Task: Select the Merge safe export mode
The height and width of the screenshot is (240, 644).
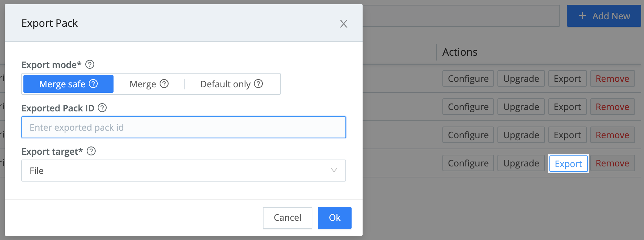Action: (68, 84)
